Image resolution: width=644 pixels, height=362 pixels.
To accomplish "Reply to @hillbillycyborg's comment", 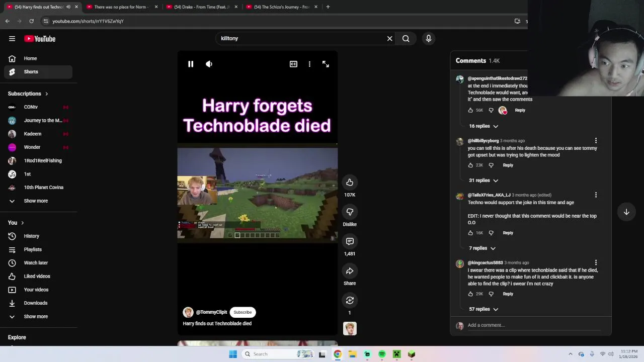I will click(x=508, y=165).
